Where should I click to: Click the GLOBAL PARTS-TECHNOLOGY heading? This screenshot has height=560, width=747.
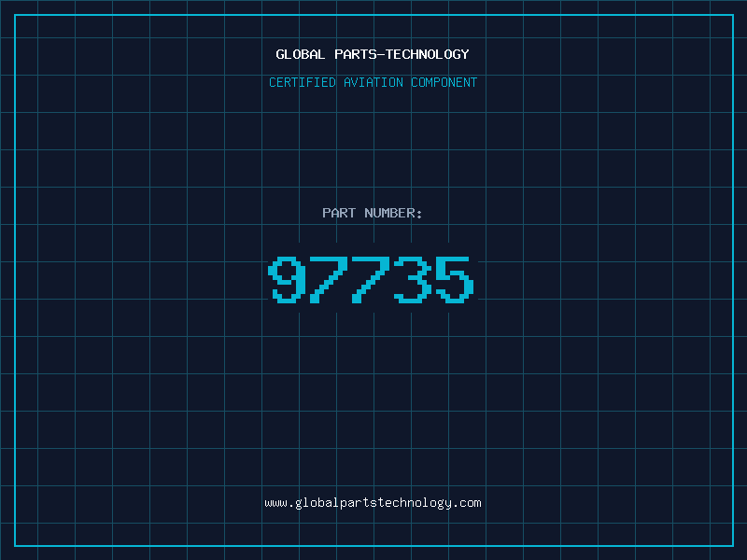[x=373, y=54]
